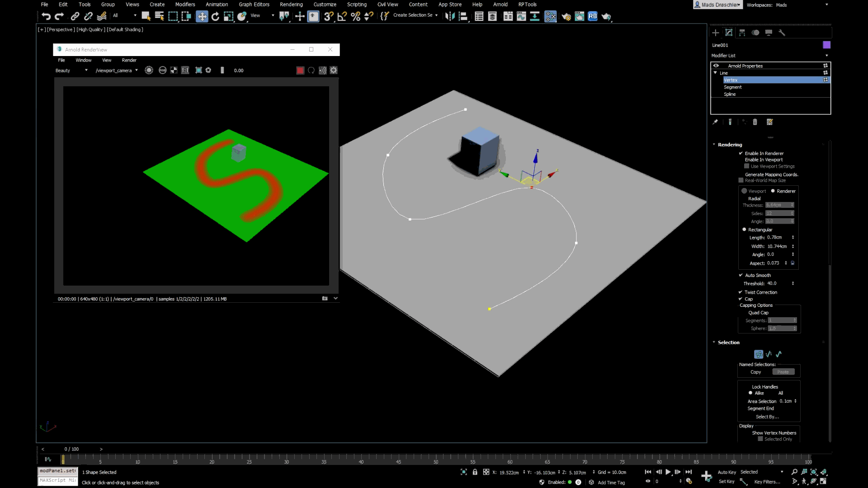
Task: Toggle the Enable In Viewport checkbox
Action: pos(742,160)
